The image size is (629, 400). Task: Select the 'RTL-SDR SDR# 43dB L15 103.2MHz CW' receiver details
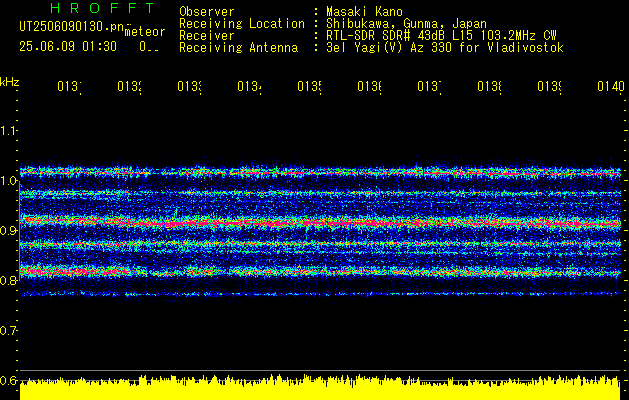[x=441, y=36]
